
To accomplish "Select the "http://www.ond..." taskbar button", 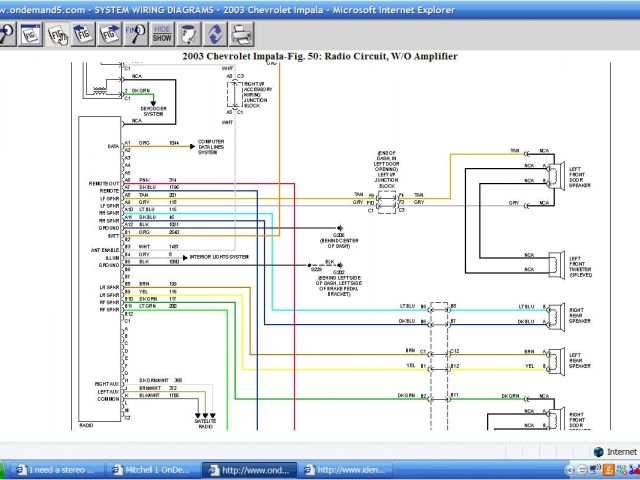I will click(252, 470).
